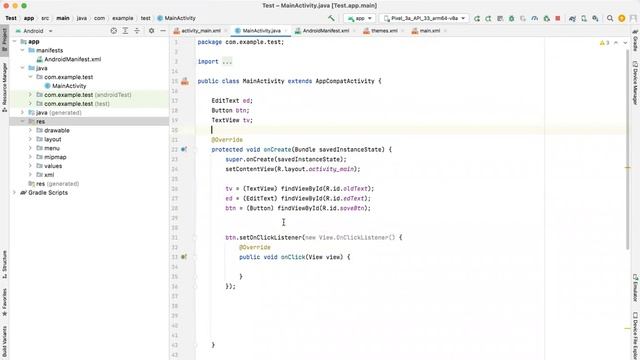Viewport: 640px width, 360px height.
Task: Click the Search Everywhere magnifier icon
Action: [x=610, y=18]
